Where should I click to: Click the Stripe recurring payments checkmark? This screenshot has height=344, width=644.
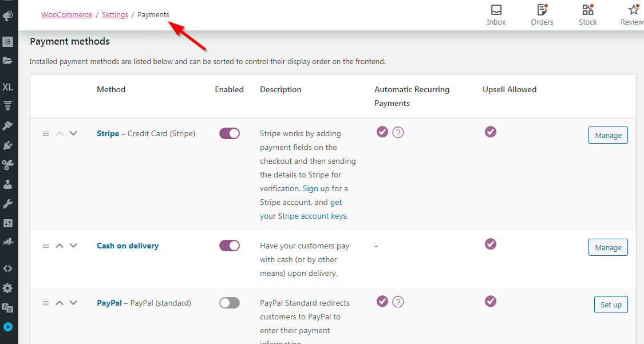[x=382, y=132]
